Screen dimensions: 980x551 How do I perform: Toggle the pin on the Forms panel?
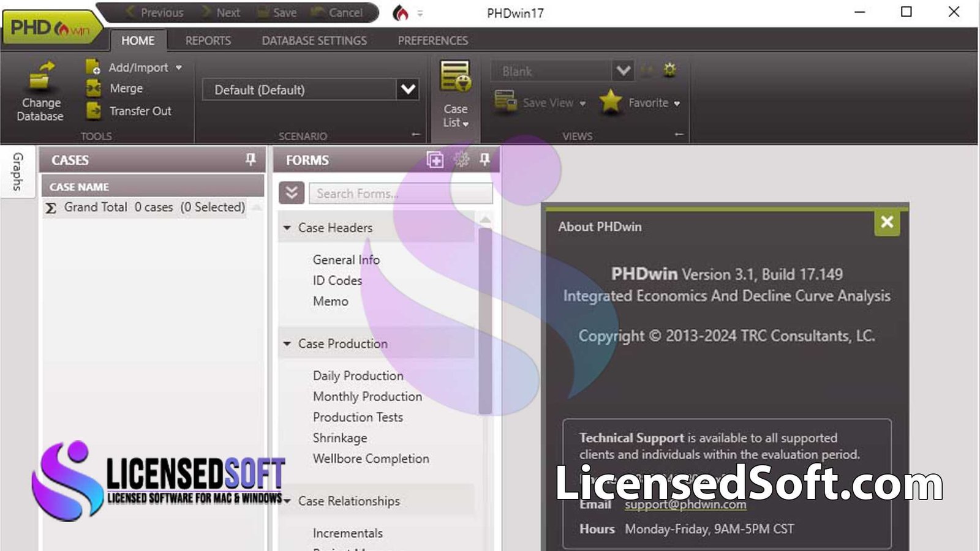(484, 160)
